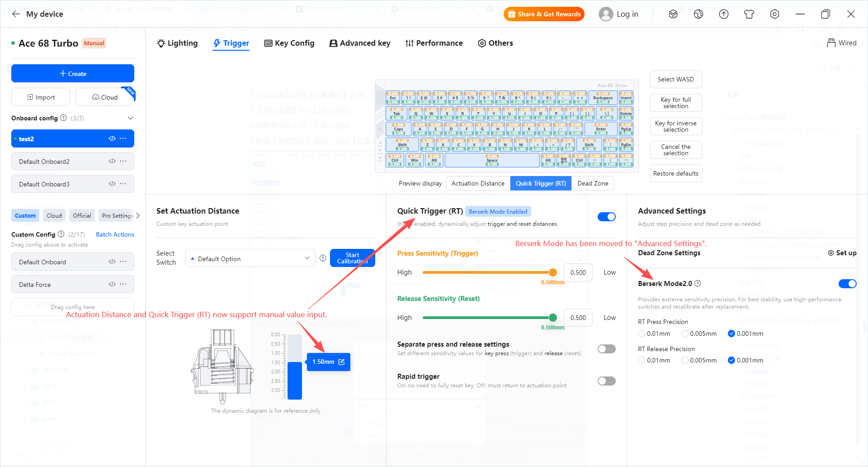Screen dimensions: 868x467
Task: Select the Esc key on keyboard preview
Action: pyautogui.click(x=393, y=98)
